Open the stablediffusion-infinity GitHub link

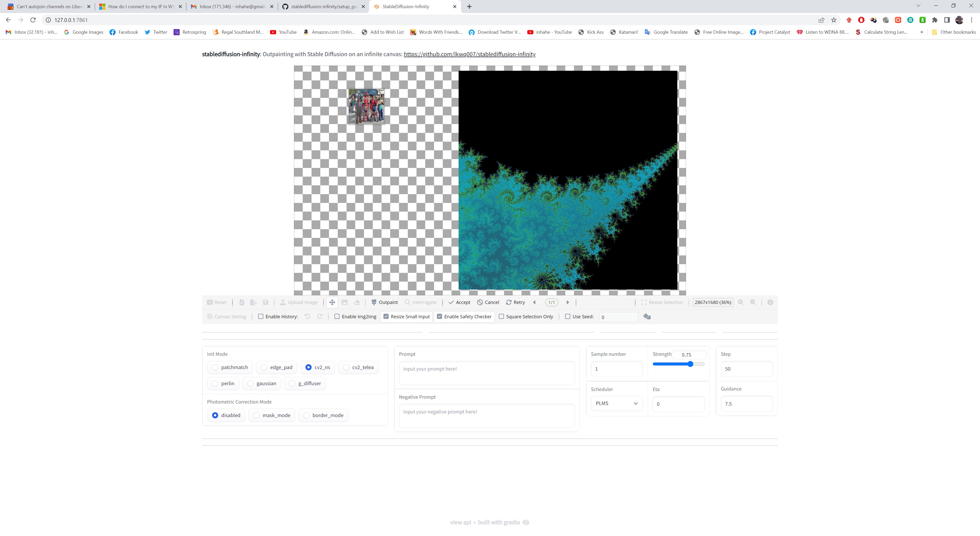click(470, 54)
